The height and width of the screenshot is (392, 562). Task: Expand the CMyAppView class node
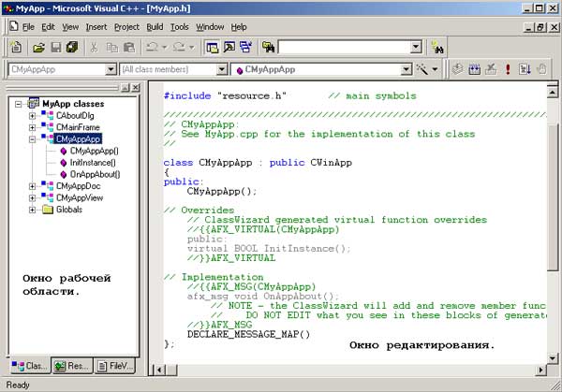pyautogui.click(x=32, y=198)
